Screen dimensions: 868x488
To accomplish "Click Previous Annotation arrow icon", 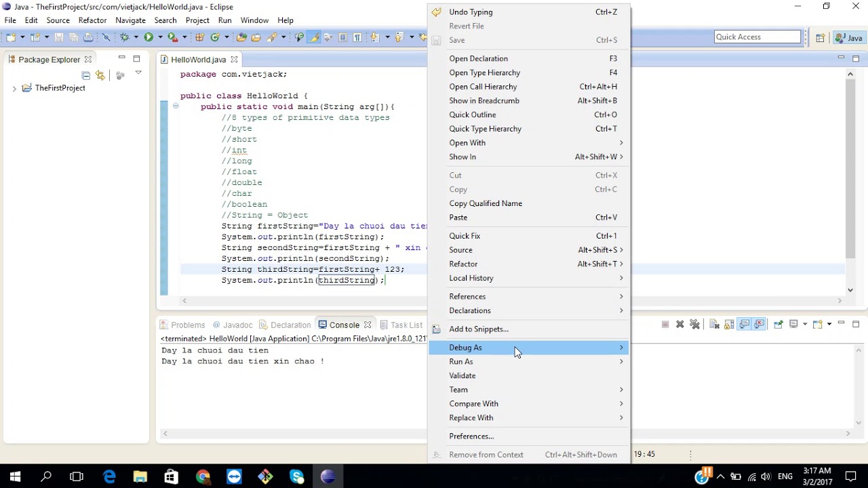I will pos(399,37).
